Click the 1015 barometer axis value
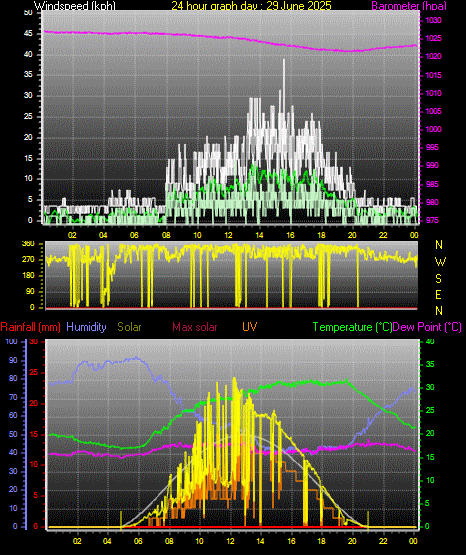Viewport: 466px width, 555px height. tap(433, 75)
